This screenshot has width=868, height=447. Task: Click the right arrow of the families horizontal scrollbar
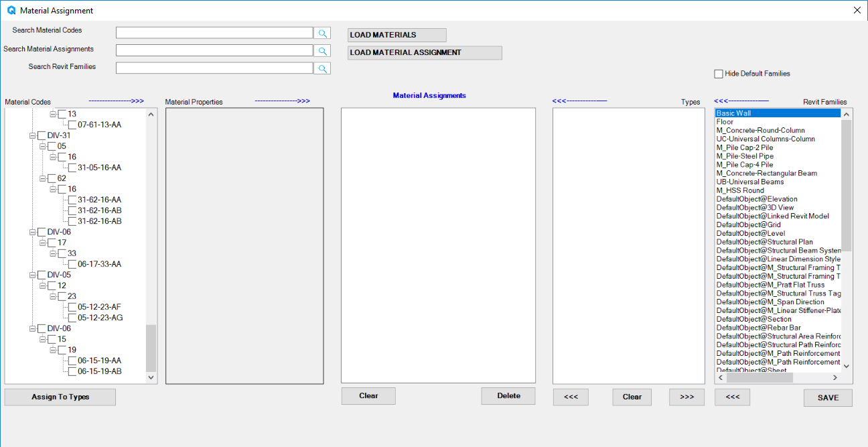(835, 378)
